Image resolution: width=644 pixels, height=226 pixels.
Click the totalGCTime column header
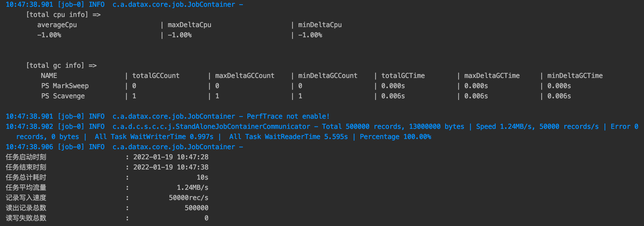tap(403, 76)
